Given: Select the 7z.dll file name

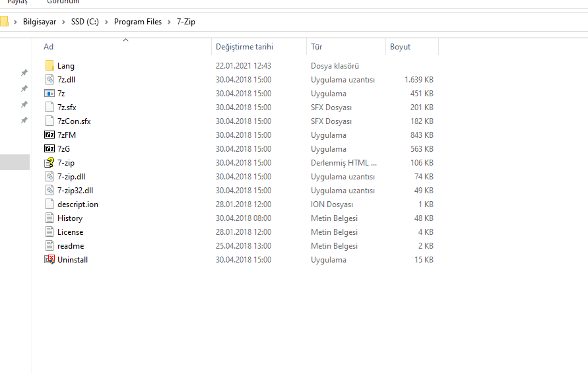Looking at the screenshot, I should click(66, 80).
